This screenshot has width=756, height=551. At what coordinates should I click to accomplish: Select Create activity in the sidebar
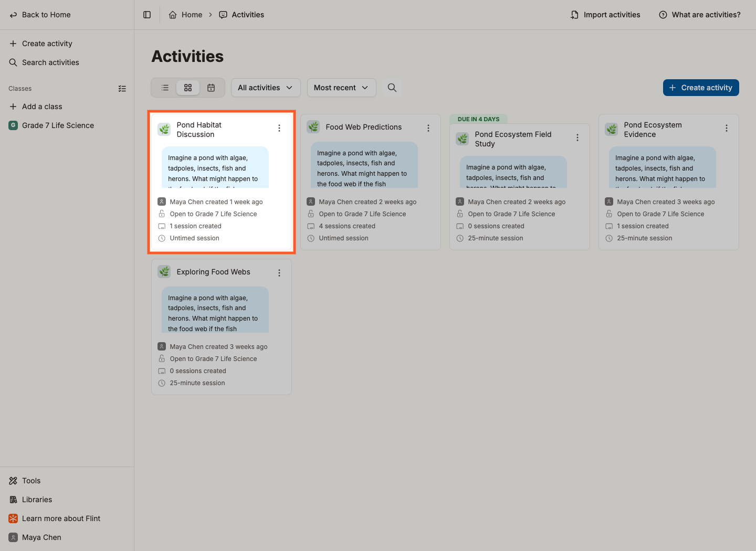[67, 44]
